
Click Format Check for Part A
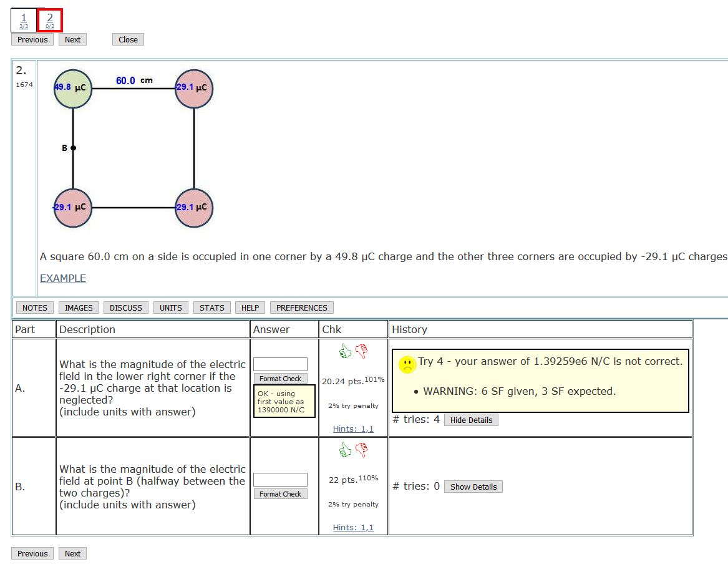(281, 379)
